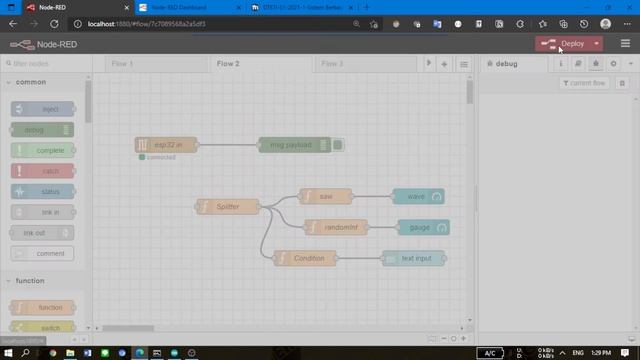Select the debug node in the palette
The image size is (640, 360).
tap(42, 130)
